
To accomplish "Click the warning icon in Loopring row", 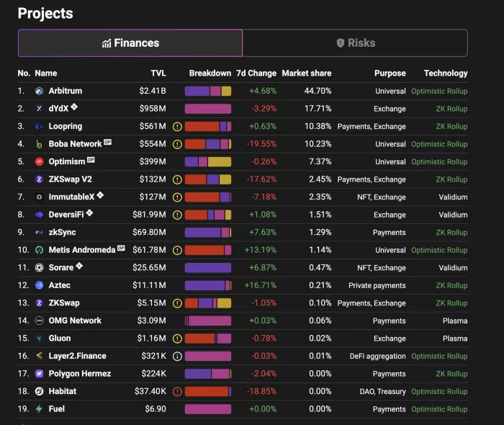I will tap(177, 127).
